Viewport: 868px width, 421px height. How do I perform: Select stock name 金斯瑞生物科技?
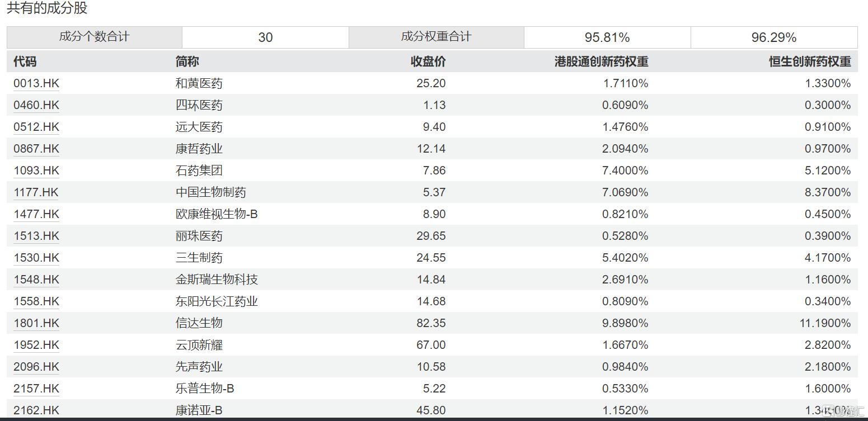point(217,280)
